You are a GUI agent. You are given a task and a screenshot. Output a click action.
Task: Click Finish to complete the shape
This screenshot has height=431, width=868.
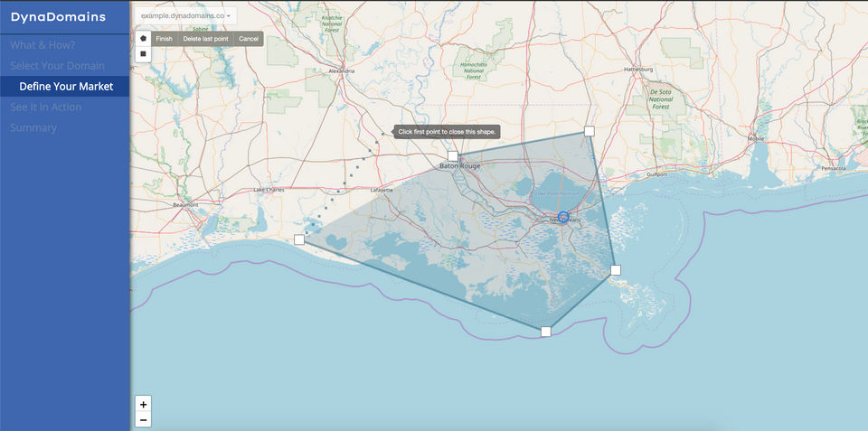164,39
